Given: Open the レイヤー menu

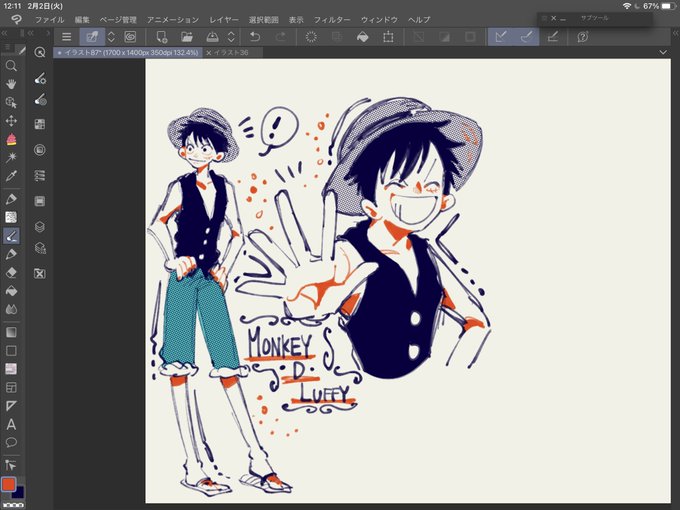Looking at the screenshot, I should click(224, 20).
